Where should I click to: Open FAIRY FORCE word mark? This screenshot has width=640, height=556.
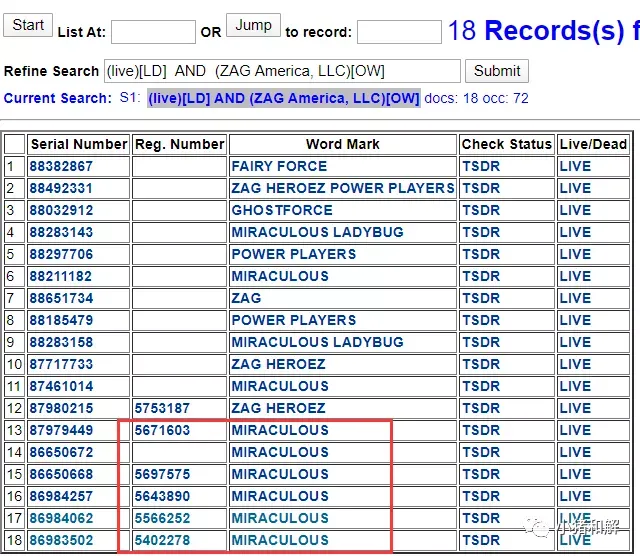(x=279, y=166)
